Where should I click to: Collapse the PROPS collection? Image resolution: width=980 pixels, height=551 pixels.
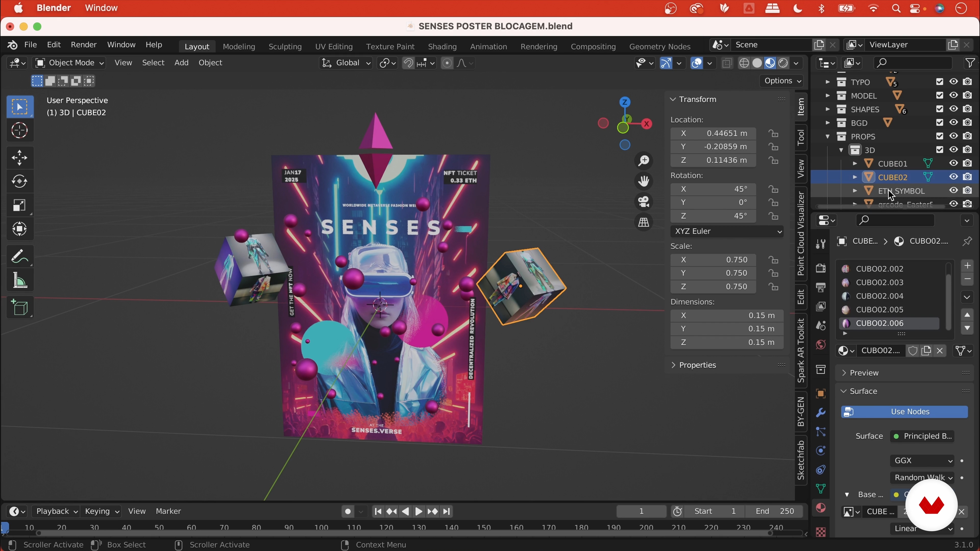[x=827, y=136]
